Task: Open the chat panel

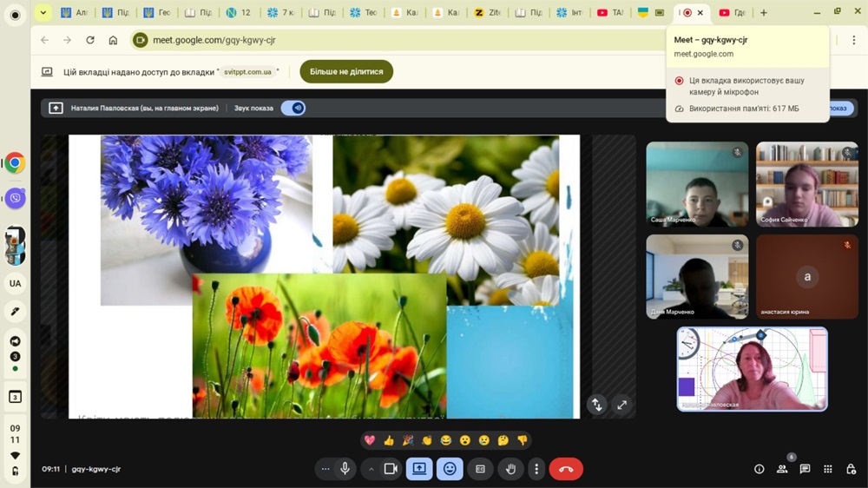Action: (805, 469)
